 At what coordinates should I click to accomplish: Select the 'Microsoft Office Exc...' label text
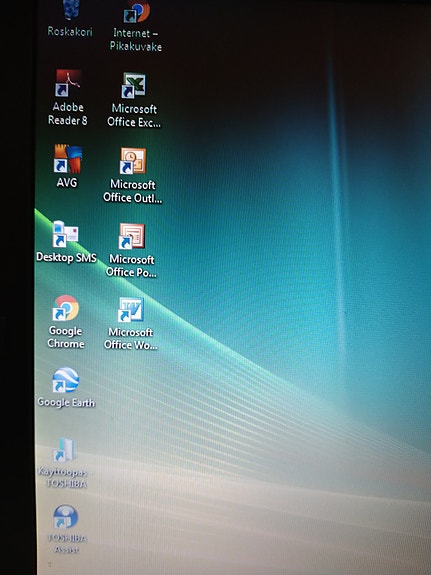(x=134, y=116)
